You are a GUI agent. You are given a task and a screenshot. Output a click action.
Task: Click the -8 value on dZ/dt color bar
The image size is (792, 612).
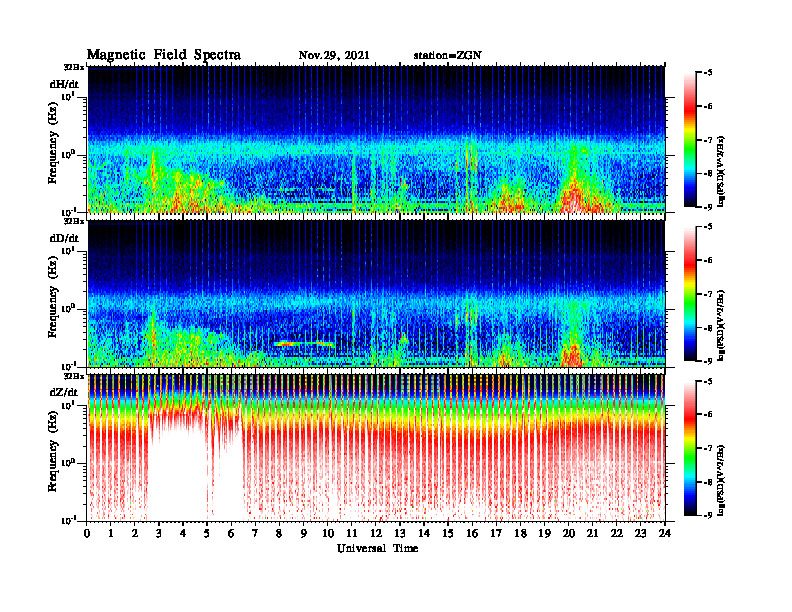tap(708, 482)
